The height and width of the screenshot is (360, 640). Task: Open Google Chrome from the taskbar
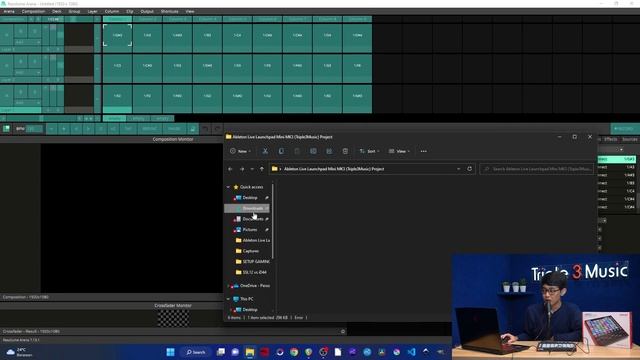(x=294, y=352)
